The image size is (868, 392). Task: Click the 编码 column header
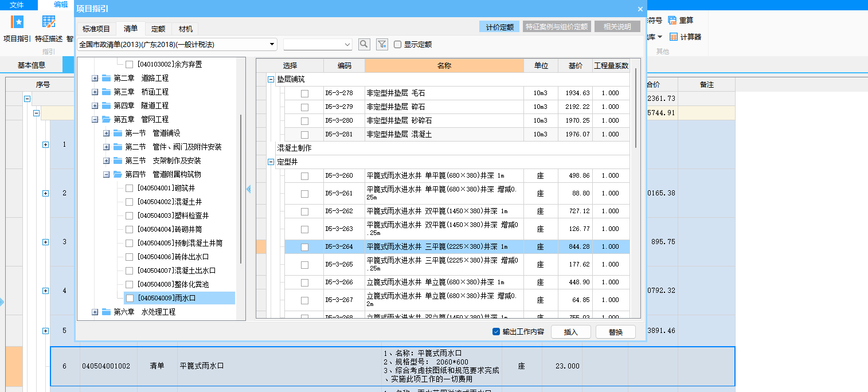344,65
